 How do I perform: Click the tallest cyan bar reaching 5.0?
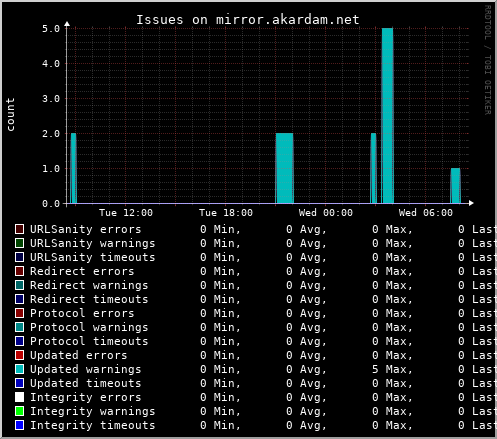[387, 116]
